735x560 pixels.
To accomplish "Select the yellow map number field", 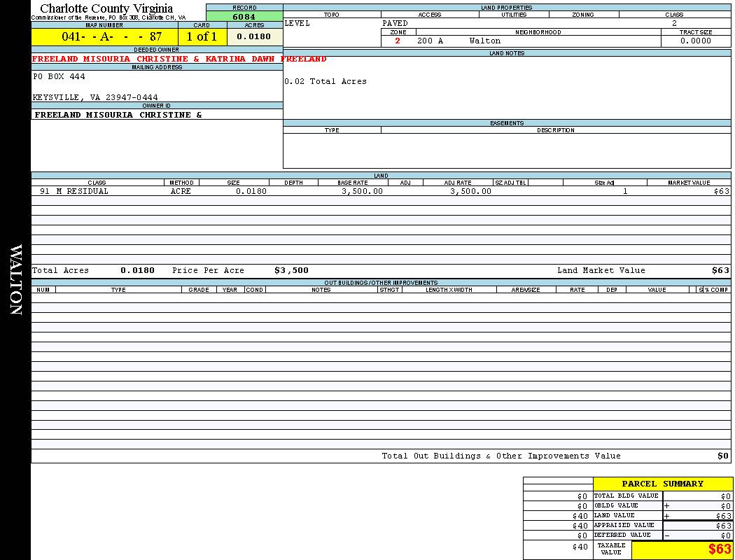I will [x=104, y=37].
